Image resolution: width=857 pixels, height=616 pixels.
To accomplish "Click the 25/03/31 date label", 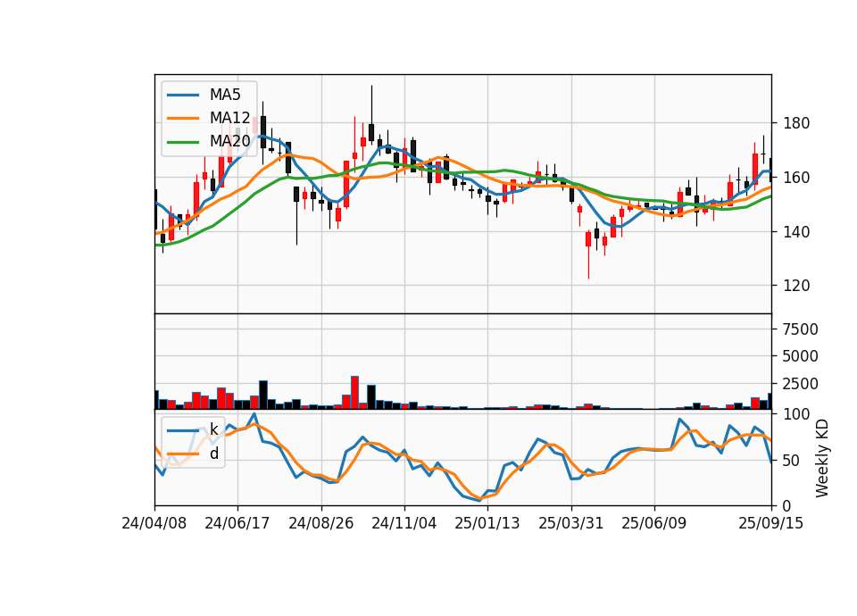I will tap(570, 523).
